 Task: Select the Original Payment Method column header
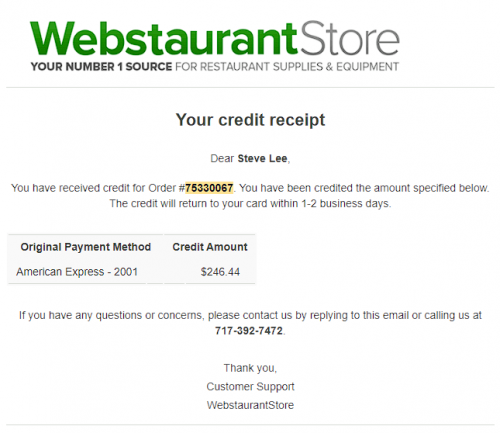coord(86,247)
